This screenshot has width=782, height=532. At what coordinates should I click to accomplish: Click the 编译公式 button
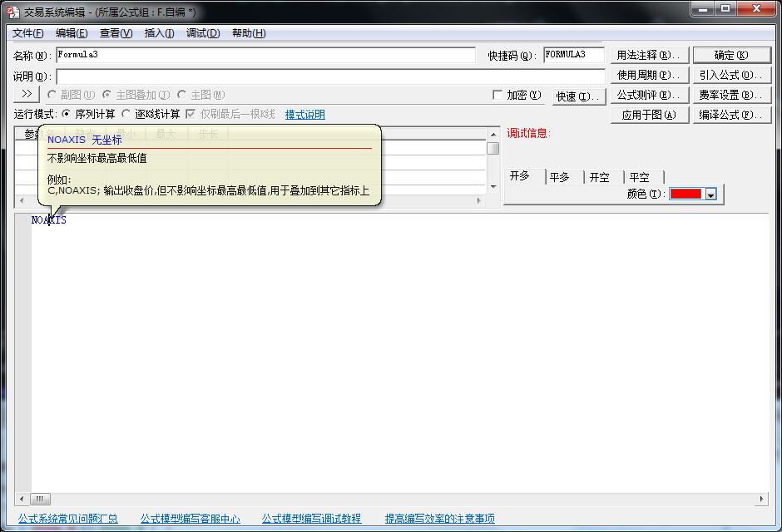731,116
